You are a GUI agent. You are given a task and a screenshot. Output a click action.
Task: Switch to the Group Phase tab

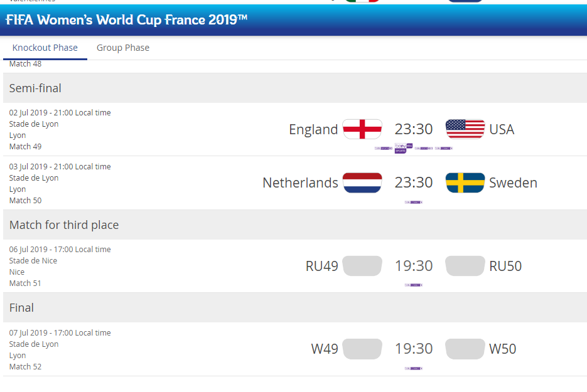tap(123, 48)
